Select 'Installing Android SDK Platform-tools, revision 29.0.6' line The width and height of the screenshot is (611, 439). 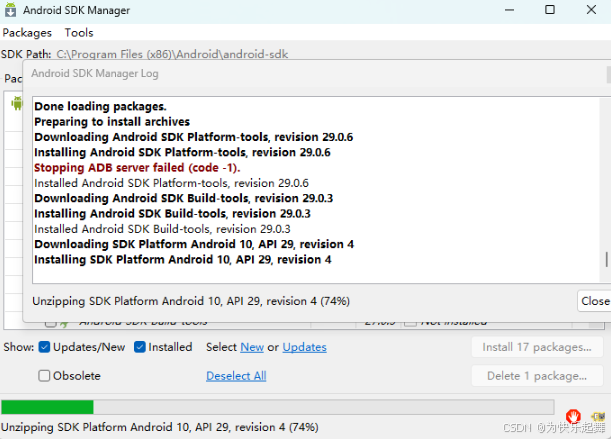pyautogui.click(x=182, y=152)
